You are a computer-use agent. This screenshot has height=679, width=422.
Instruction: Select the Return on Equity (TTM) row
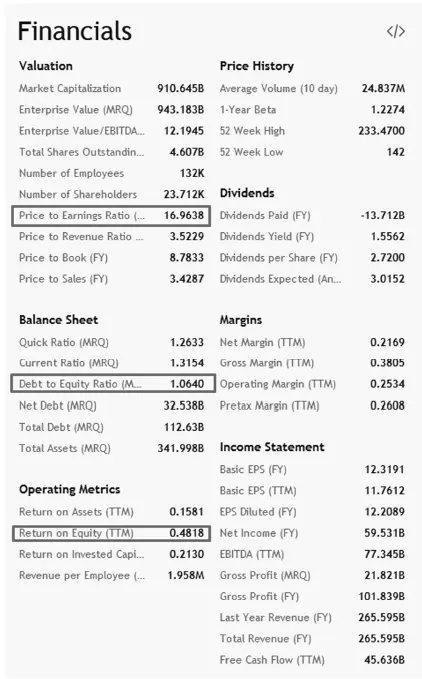(x=111, y=533)
